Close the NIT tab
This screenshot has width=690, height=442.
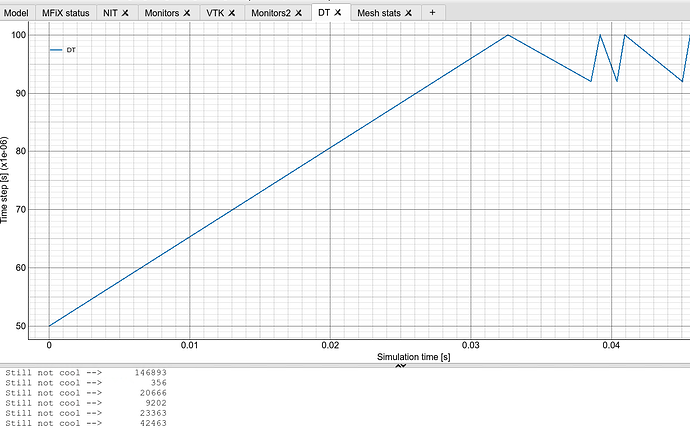[x=126, y=13]
